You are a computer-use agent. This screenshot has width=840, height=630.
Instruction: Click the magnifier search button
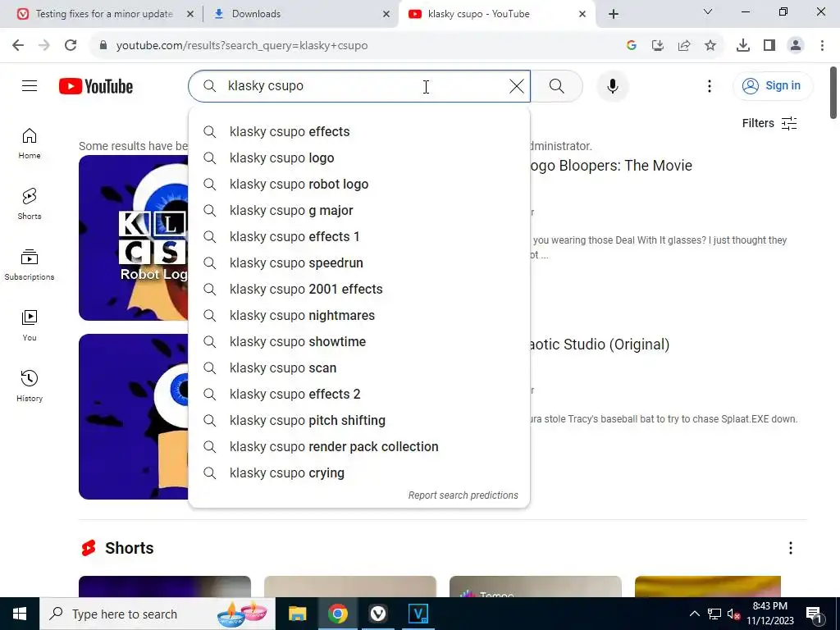[557, 85]
